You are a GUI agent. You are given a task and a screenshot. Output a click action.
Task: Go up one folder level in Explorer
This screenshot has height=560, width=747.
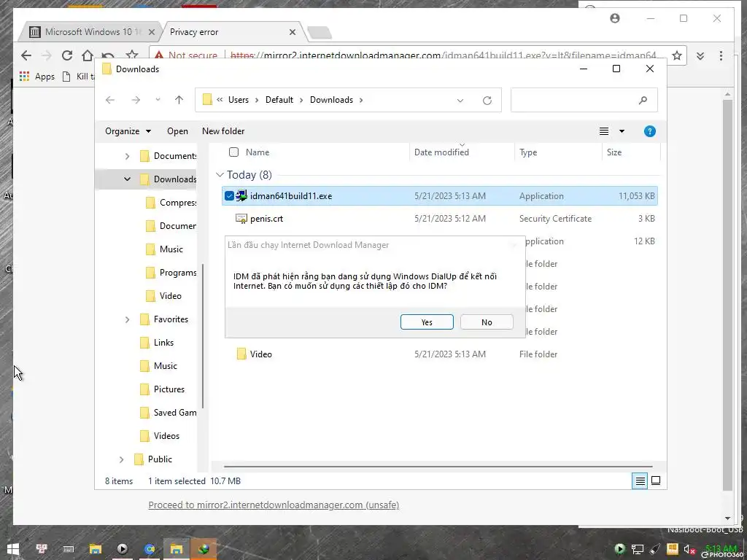pos(179,100)
